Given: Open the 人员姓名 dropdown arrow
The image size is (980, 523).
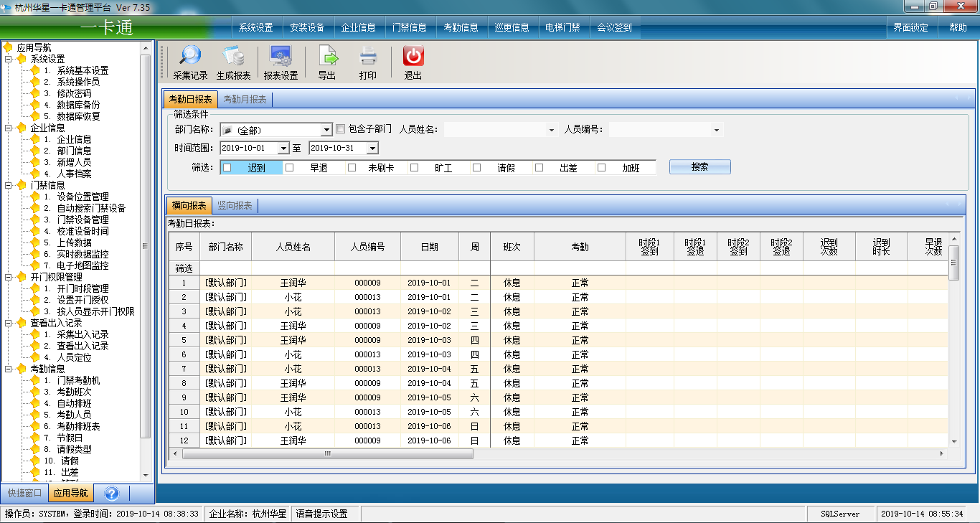Looking at the screenshot, I should pyautogui.click(x=552, y=130).
